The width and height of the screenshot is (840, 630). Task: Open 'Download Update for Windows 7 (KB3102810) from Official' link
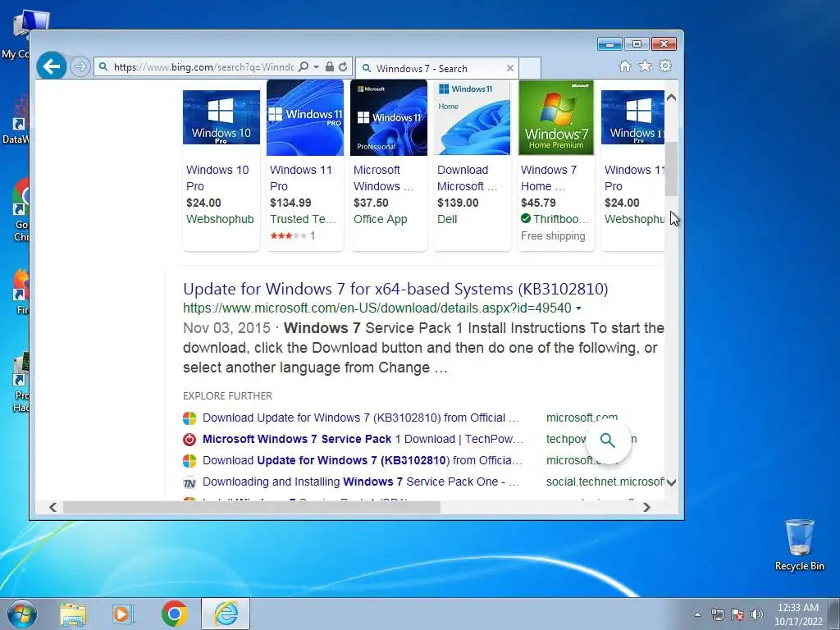tap(361, 418)
